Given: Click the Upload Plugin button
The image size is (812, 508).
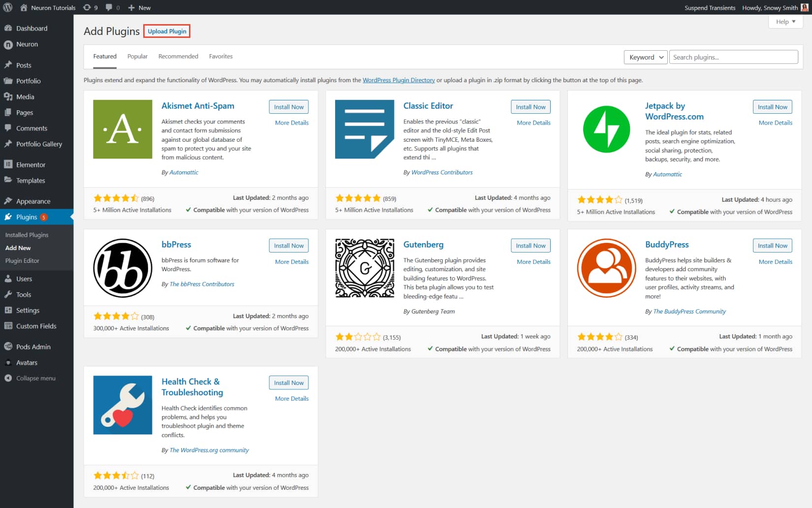Looking at the screenshot, I should point(166,31).
